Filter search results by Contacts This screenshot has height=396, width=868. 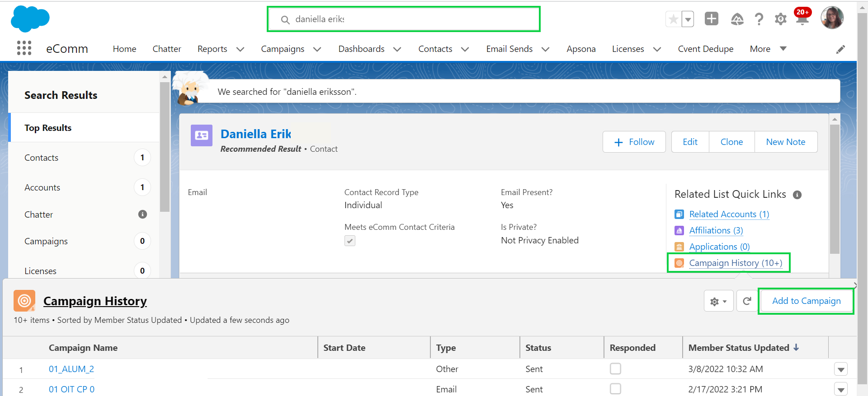click(x=84, y=158)
